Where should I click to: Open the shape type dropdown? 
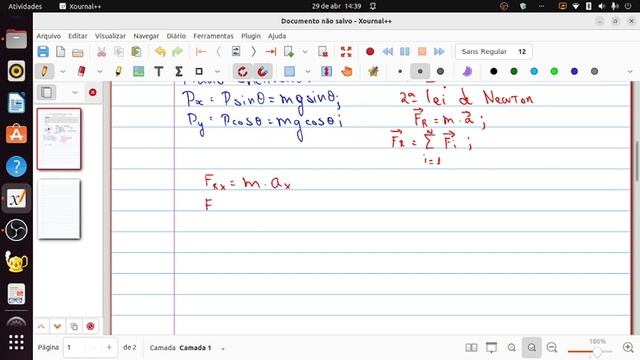(x=217, y=71)
